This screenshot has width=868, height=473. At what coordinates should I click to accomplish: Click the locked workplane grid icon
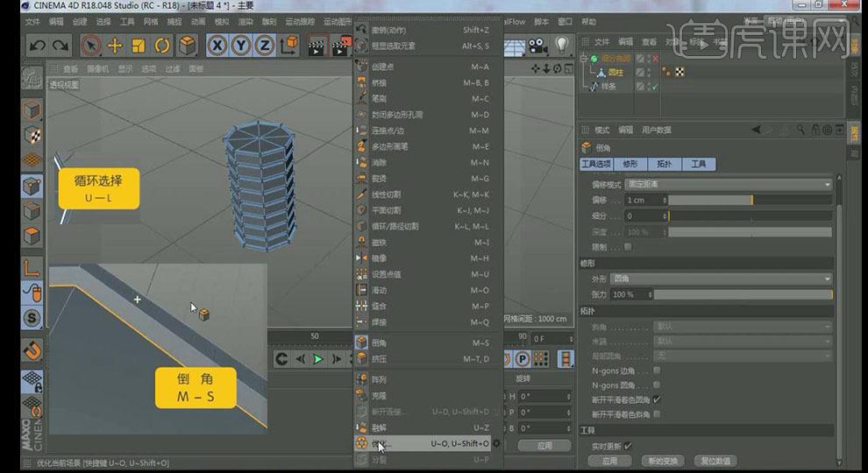(32, 381)
